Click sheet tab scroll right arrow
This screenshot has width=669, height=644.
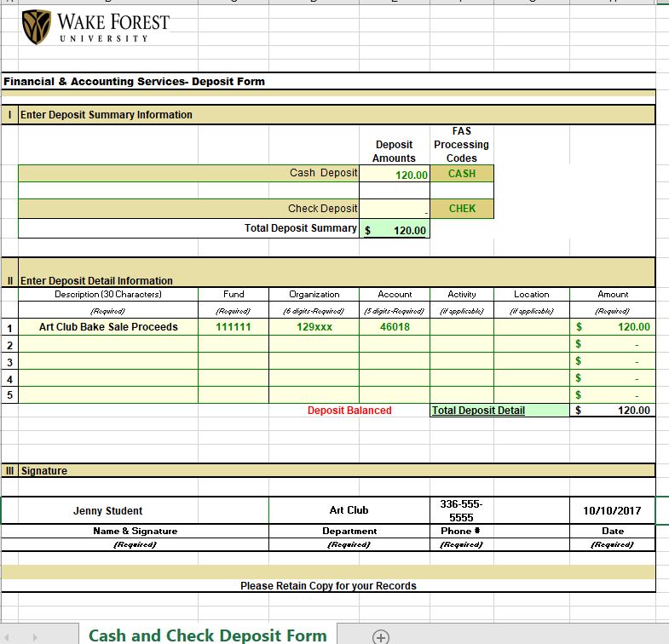pyautogui.click(x=35, y=637)
